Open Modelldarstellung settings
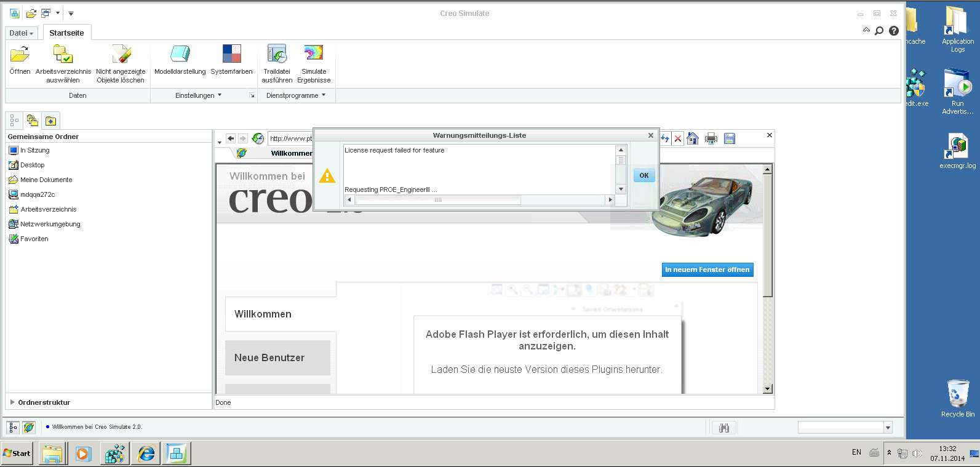The image size is (980, 467). point(180,59)
